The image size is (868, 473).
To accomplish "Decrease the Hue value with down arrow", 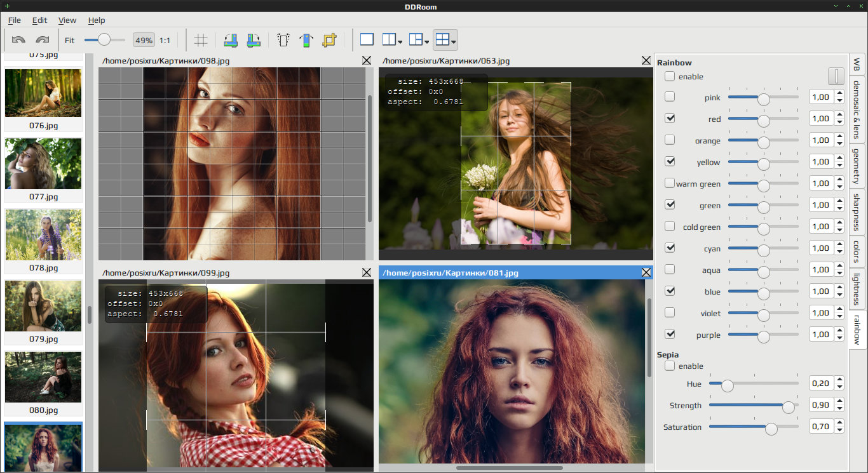I will (839, 387).
